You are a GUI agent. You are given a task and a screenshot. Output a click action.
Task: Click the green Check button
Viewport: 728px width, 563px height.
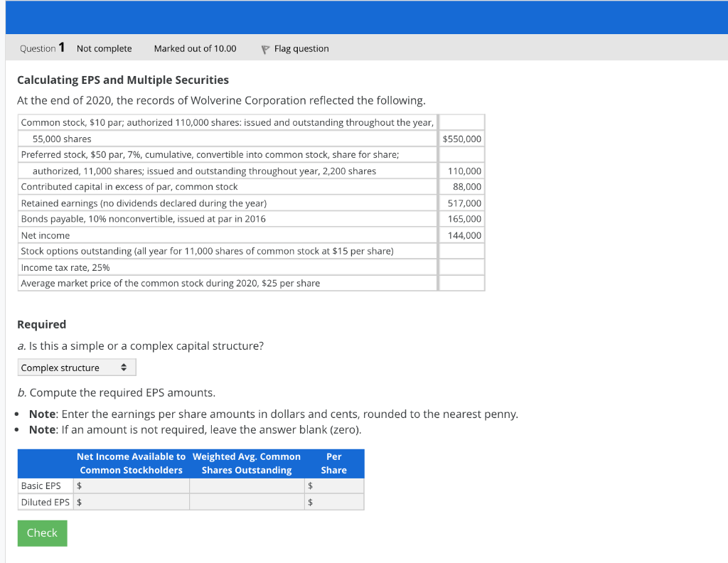pos(41,532)
